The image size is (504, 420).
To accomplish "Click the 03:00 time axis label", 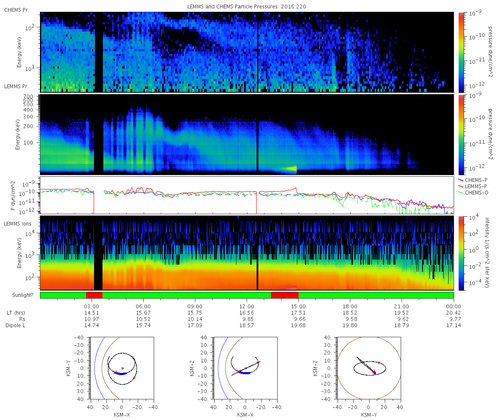I will pos(92,306).
